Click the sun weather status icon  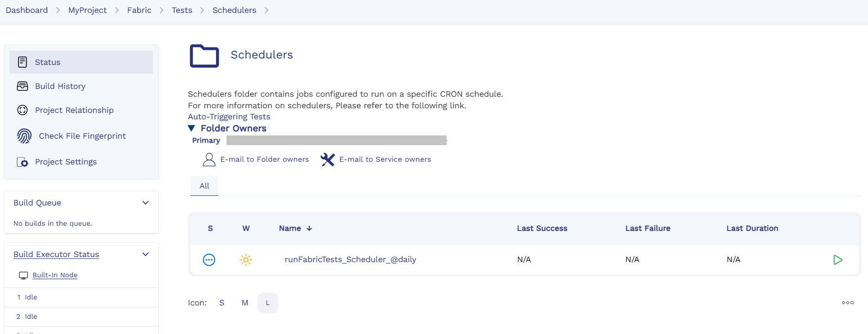(246, 260)
